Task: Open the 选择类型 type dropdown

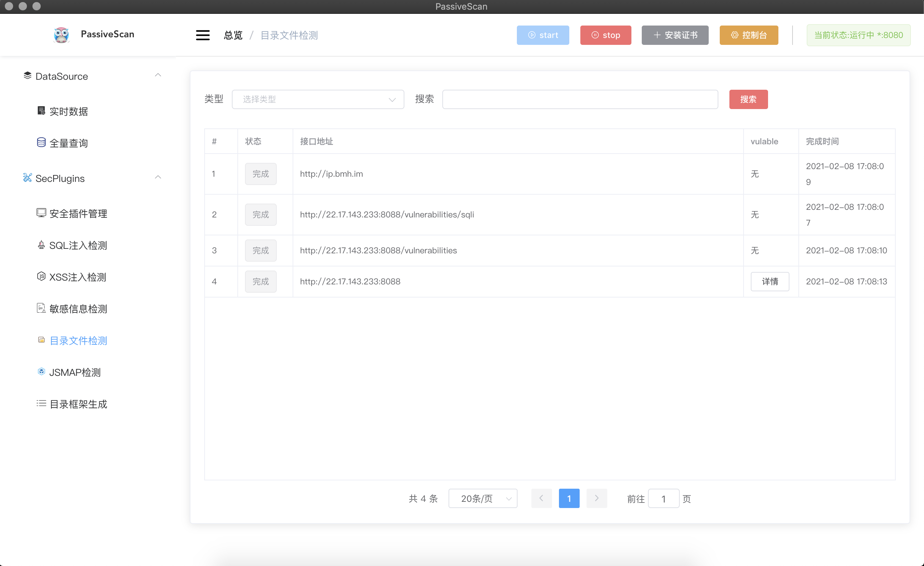Action: 318,99
